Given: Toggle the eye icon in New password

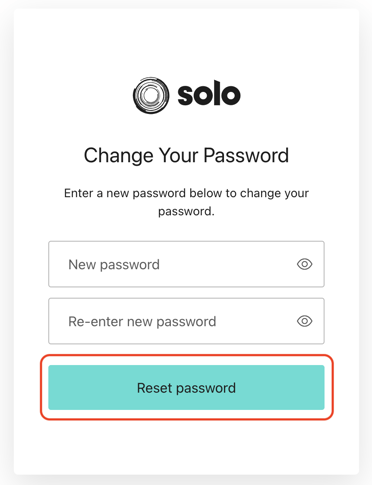Looking at the screenshot, I should click(x=304, y=264).
